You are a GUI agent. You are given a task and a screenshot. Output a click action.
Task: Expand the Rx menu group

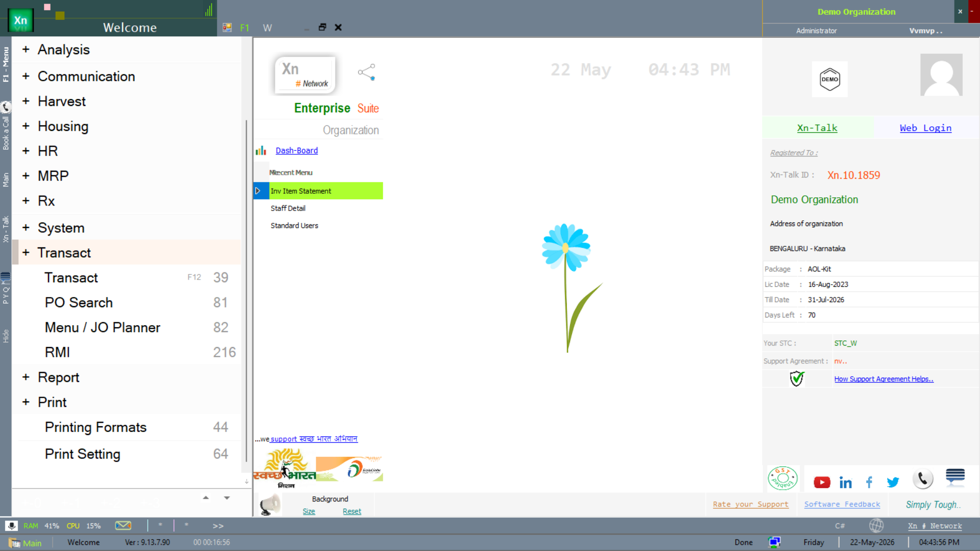pyautogui.click(x=26, y=201)
